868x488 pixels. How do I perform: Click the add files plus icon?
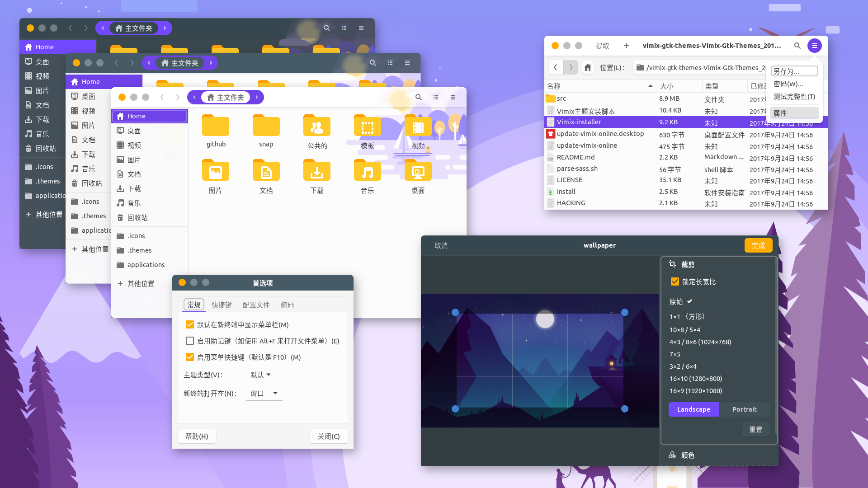[x=626, y=46]
